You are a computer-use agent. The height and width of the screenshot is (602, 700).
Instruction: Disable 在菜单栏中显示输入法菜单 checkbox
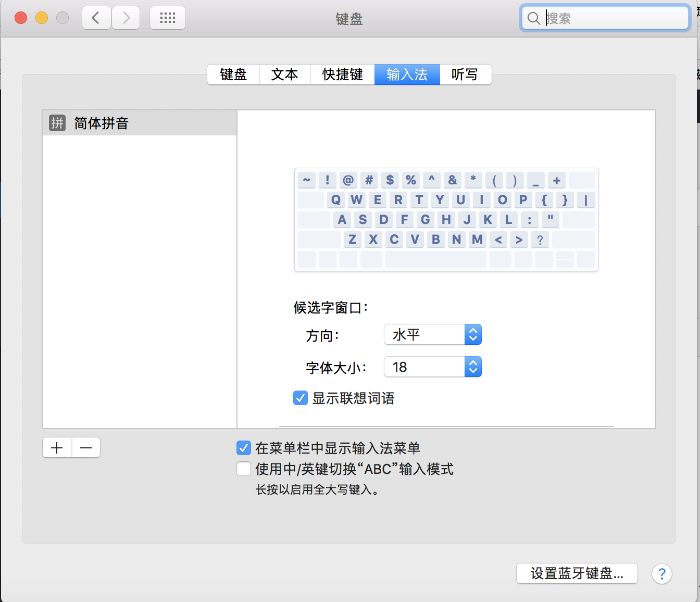click(244, 448)
